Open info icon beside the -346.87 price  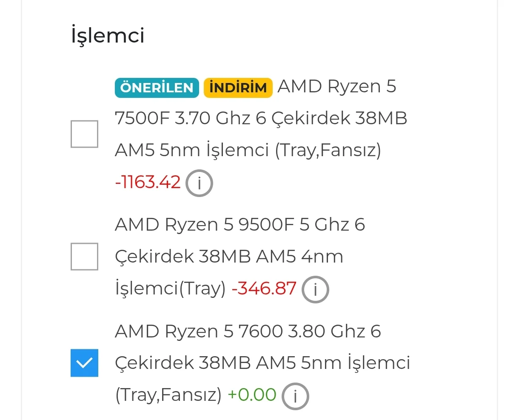[x=315, y=289]
